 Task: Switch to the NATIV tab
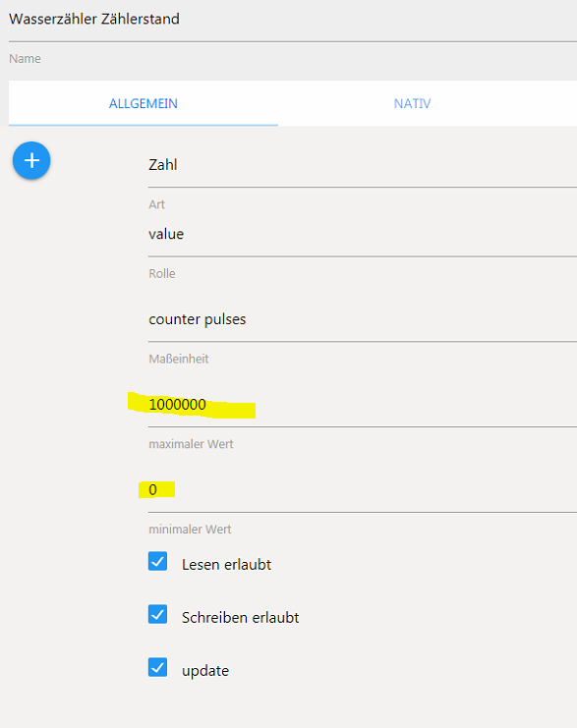[412, 103]
